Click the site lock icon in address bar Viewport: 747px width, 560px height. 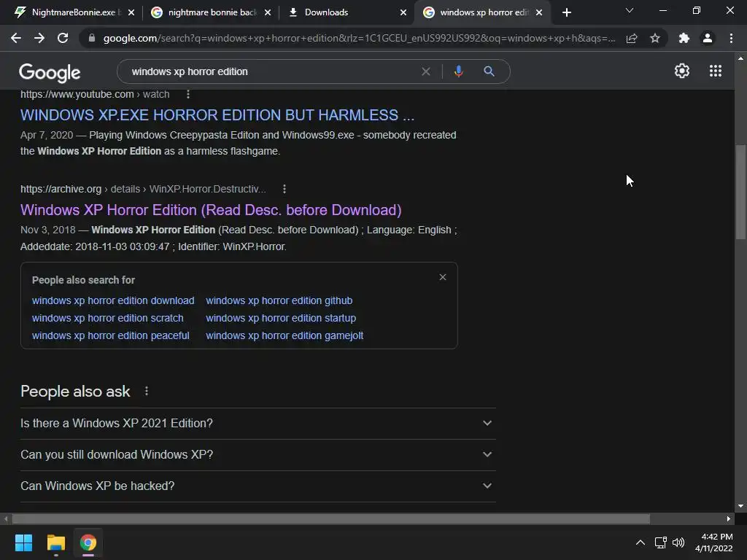[92, 38]
